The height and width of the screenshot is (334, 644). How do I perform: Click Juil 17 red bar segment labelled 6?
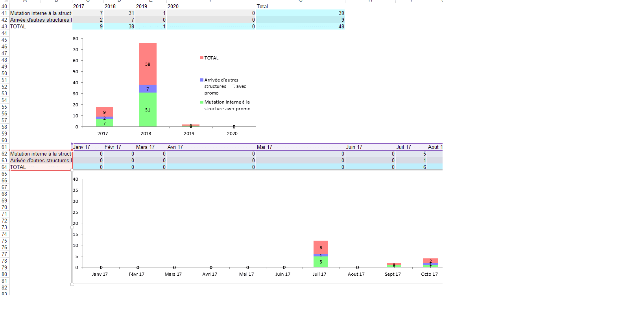(321, 247)
